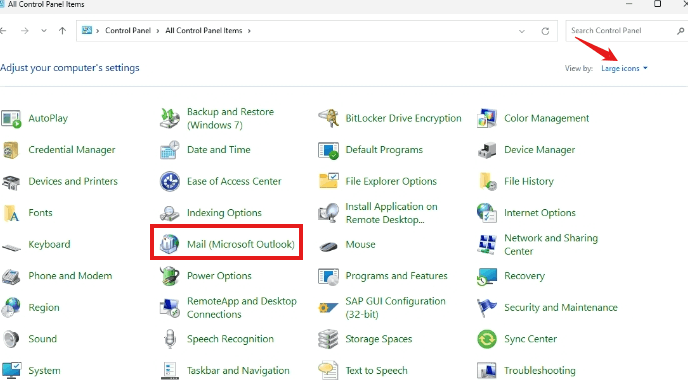The width and height of the screenshot is (688, 380).
Task: Open the Keyboard icon
Action: [11, 247]
